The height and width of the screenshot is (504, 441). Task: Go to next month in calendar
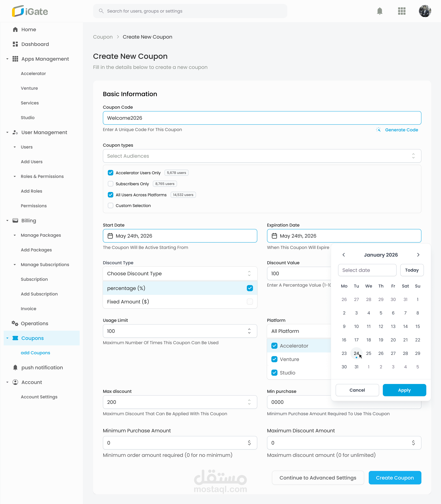[418, 255]
